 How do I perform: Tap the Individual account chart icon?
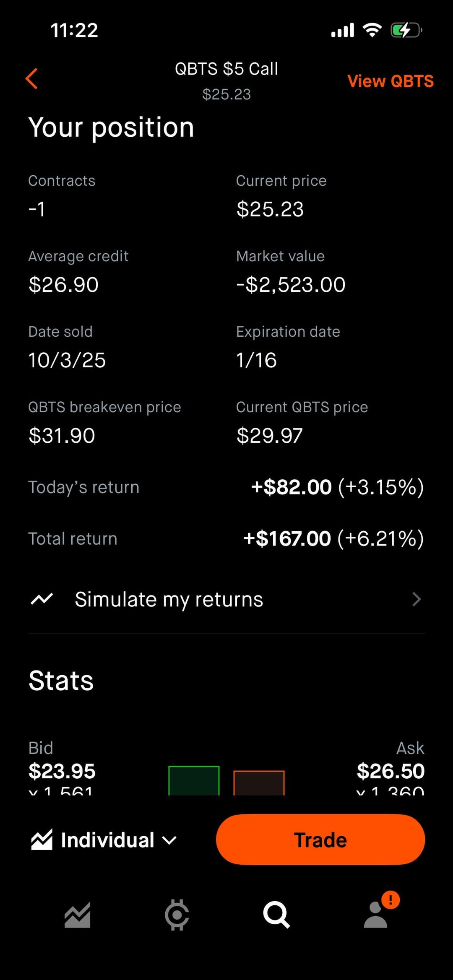click(x=42, y=840)
